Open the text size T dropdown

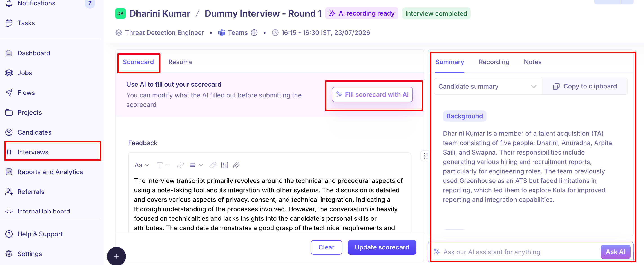[163, 165]
